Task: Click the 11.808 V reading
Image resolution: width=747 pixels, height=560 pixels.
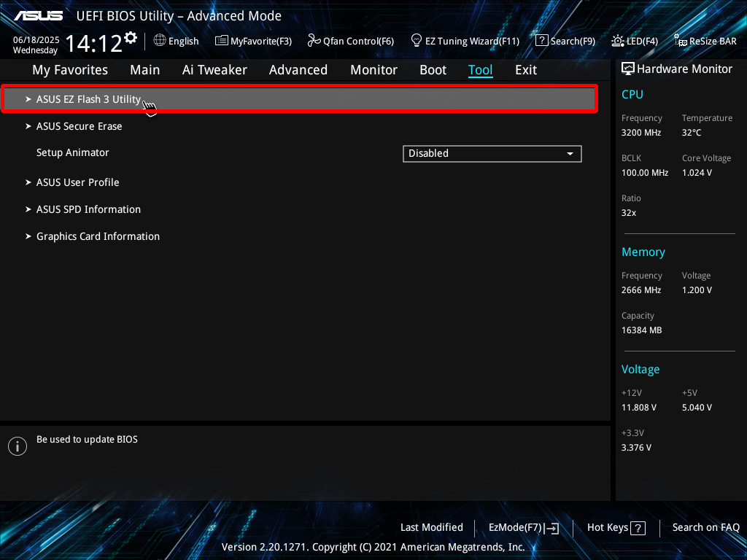Action: click(639, 407)
